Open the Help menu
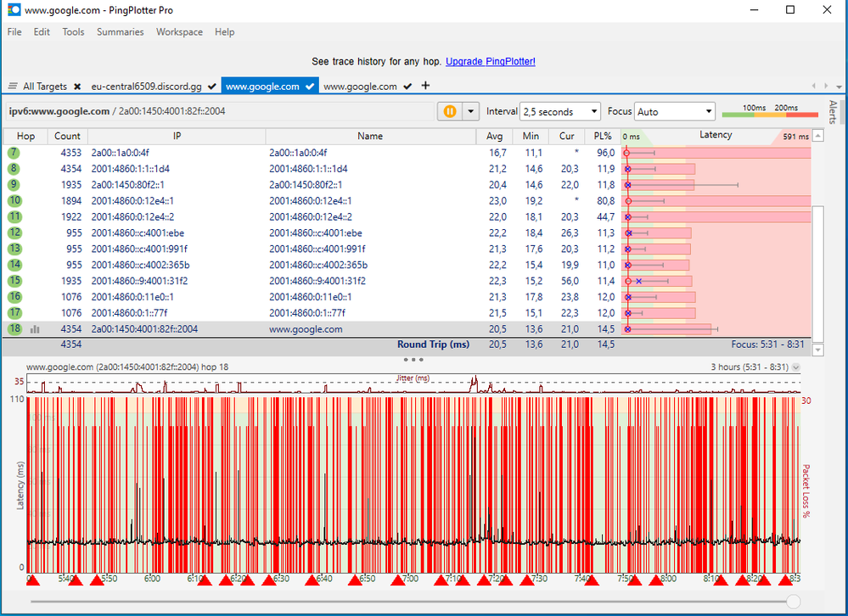848x616 pixels. point(224,32)
